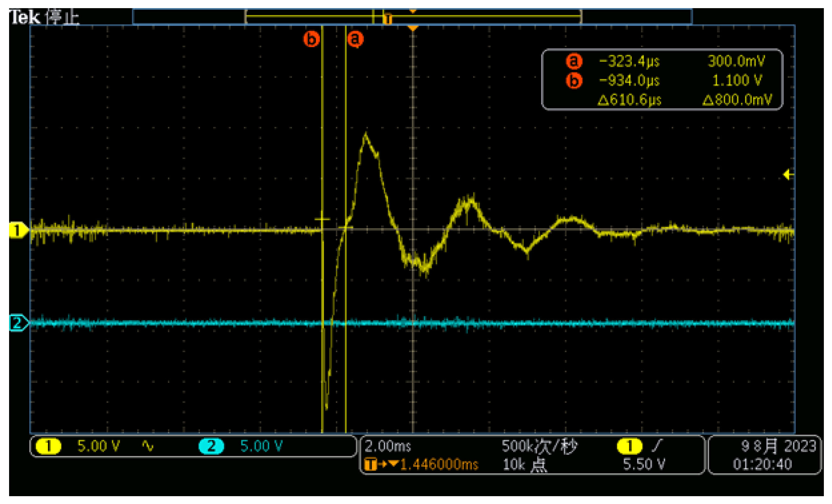The image size is (832, 504).
Task: Click the waveform overview bar at top
Action: 413,16
